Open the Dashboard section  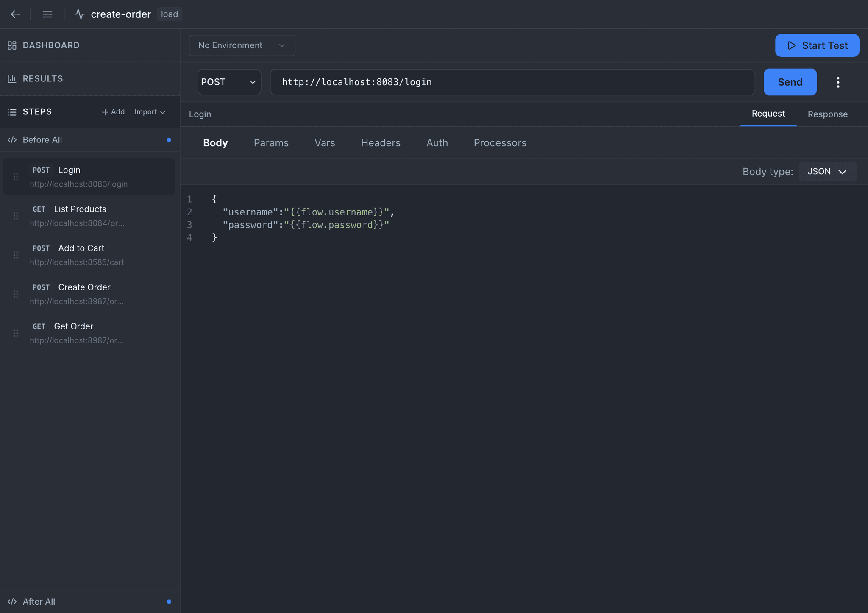[x=90, y=45]
